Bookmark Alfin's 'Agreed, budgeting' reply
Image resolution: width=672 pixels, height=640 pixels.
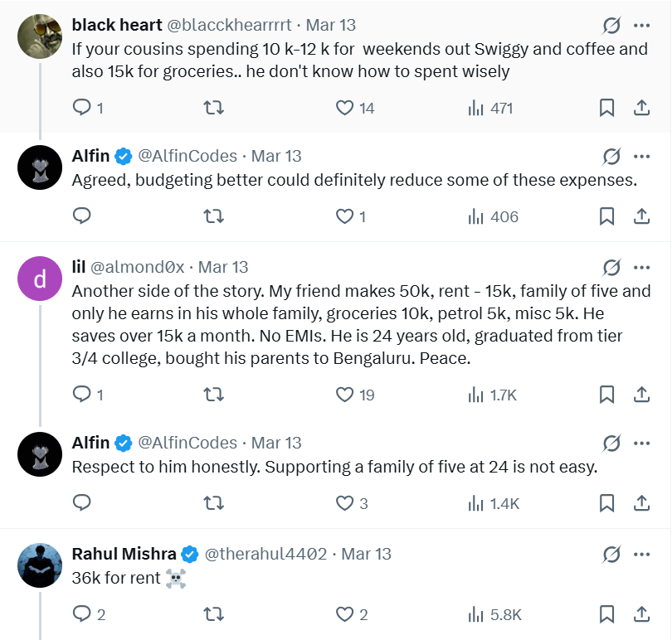pyautogui.click(x=606, y=216)
